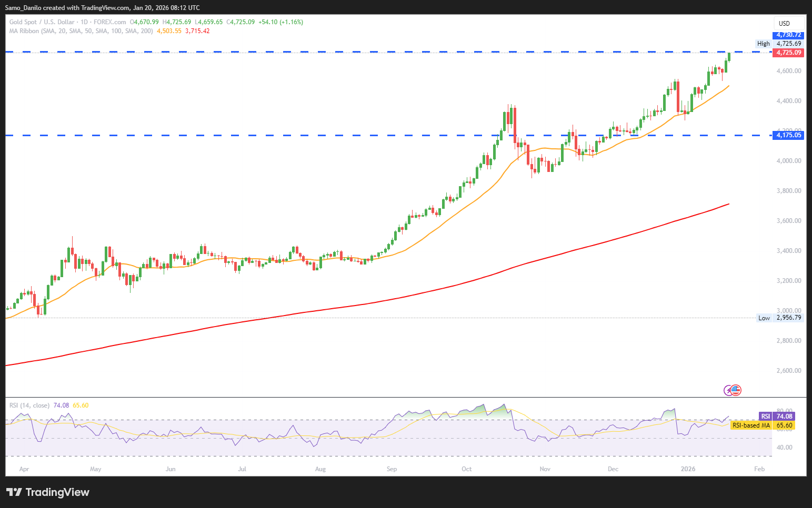Click the yellow RSI-based MA label
Image resolution: width=812 pixels, height=508 pixels.
[x=761, y=425]
